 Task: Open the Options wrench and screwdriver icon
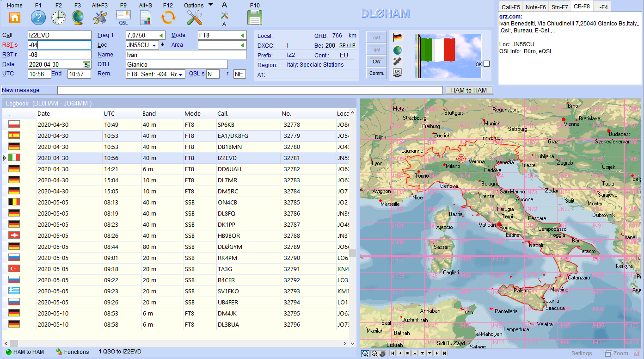tap(195, 18)
